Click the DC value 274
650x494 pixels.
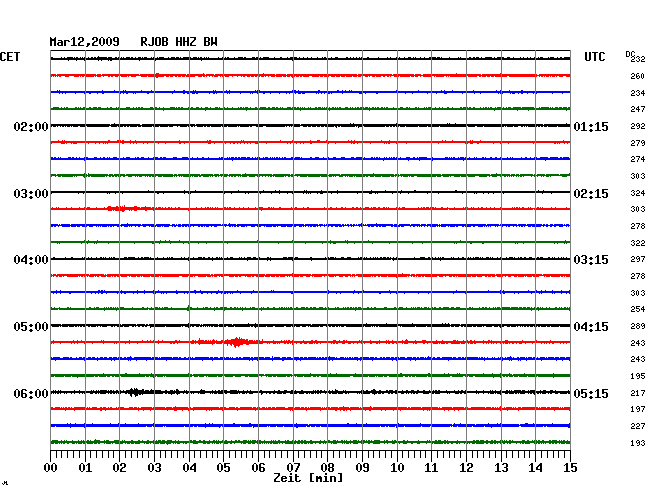tap(638, 160)
